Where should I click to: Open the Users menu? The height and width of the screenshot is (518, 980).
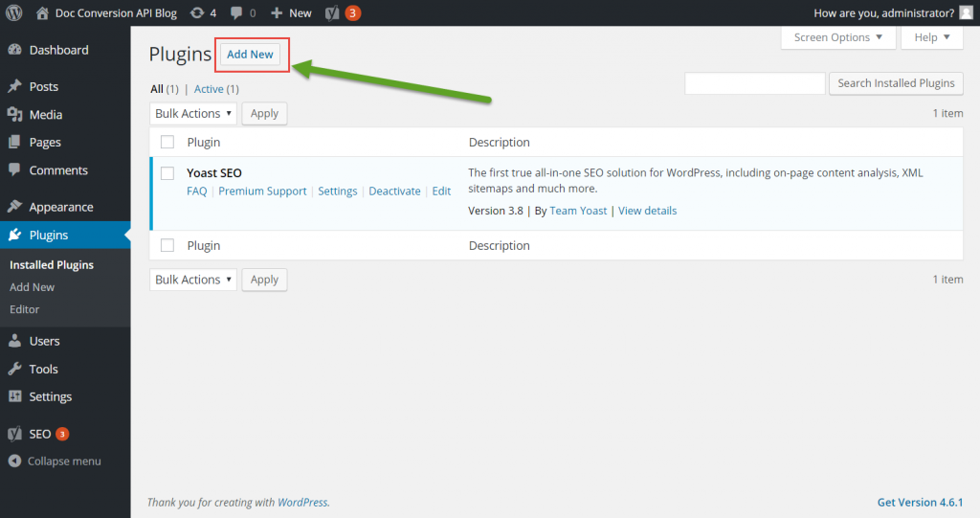(44, 341)
